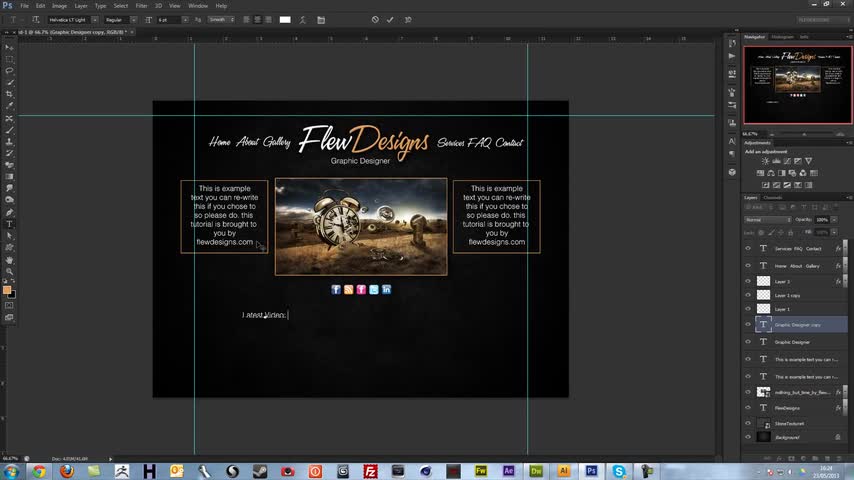Toggle visibility of FlewDesigns layer
The height and width of the screenshot is (480, 854).
coord(748,408)
